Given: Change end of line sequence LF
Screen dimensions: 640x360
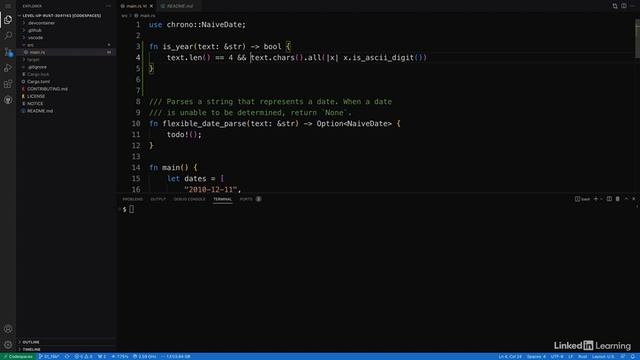Looking at the screenshot, I should pyautogui.click(x=571, y=357).
